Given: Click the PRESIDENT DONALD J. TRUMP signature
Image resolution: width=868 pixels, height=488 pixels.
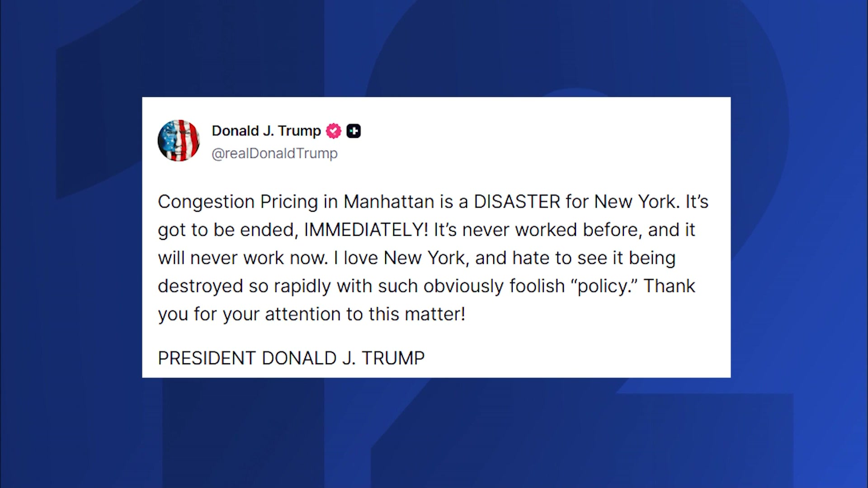Looking at the screenshot, I should pyautogui.click(x=291, y=358).
